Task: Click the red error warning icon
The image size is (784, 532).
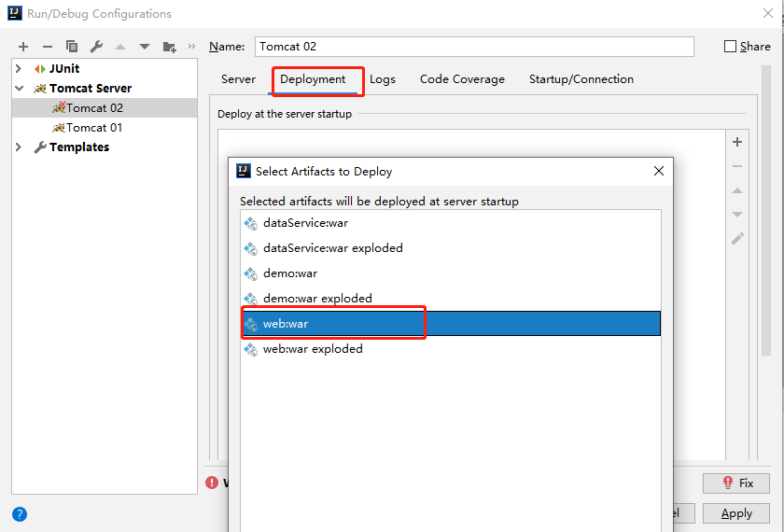Action: click(x=212, y=483)
